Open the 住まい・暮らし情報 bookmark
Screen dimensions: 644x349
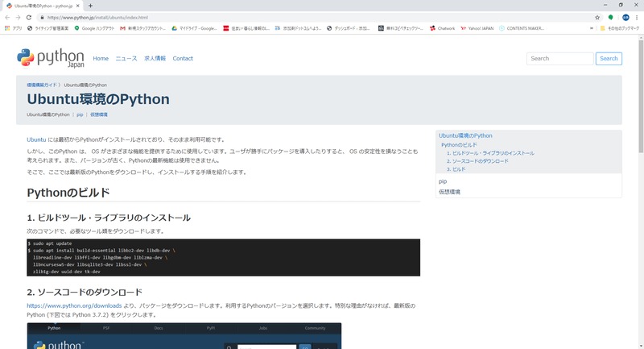[246, 28]
